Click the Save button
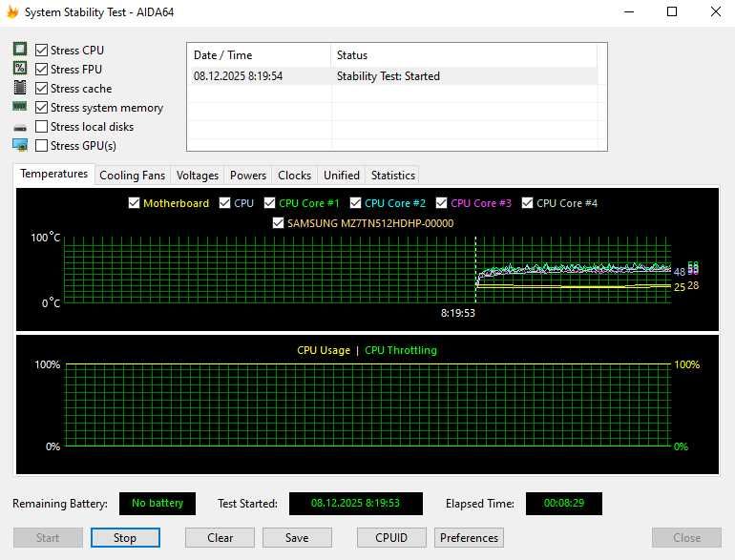 click(297, 537)
